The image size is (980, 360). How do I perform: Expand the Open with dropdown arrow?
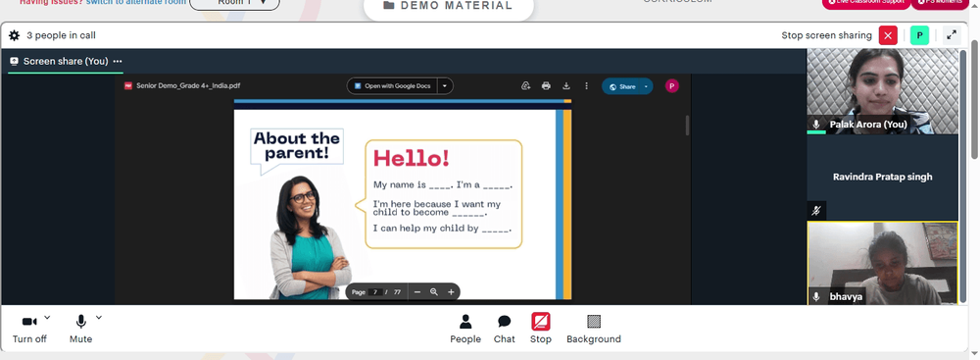[x=445, y=85]
